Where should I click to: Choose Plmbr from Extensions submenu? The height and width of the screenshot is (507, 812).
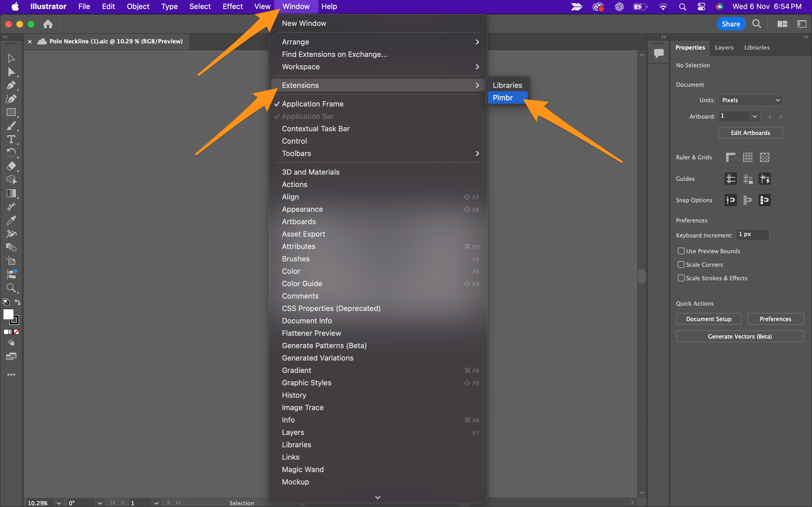[x=503, y=97]
